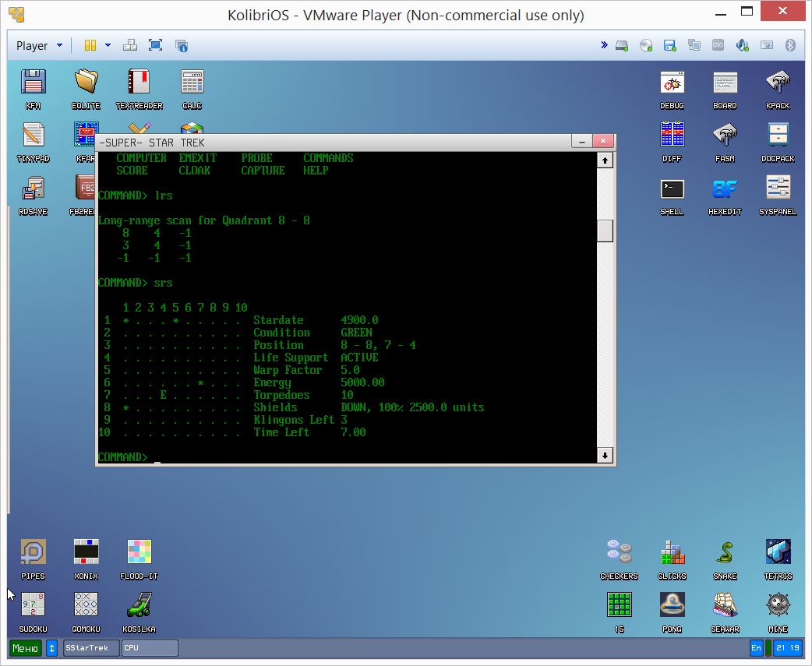Open the DEBUG desktop icon

click(672, 83)
